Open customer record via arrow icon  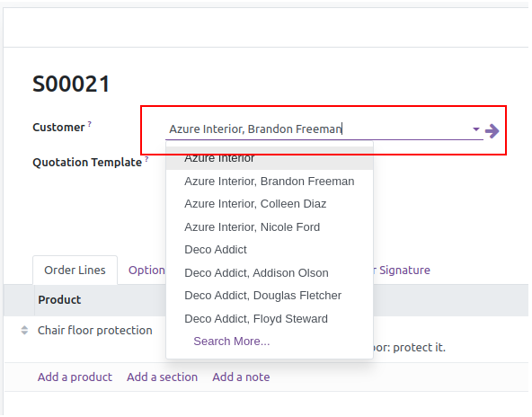pyautogui.click(x=492, y=131)
